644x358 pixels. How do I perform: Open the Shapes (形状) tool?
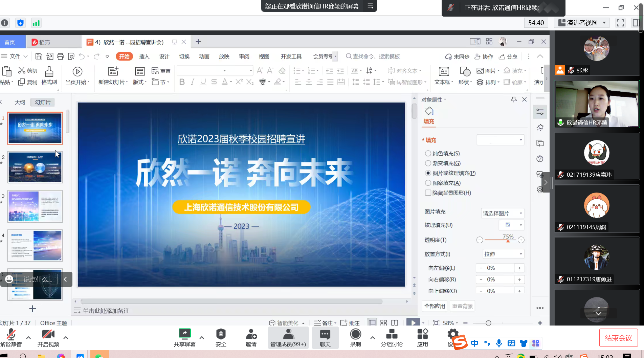pyautogui.click(x=465, y=76)
